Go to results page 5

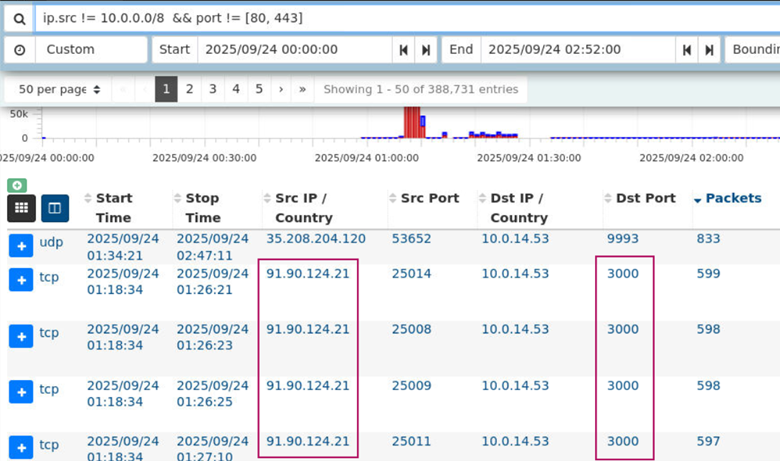coord(259,89)
